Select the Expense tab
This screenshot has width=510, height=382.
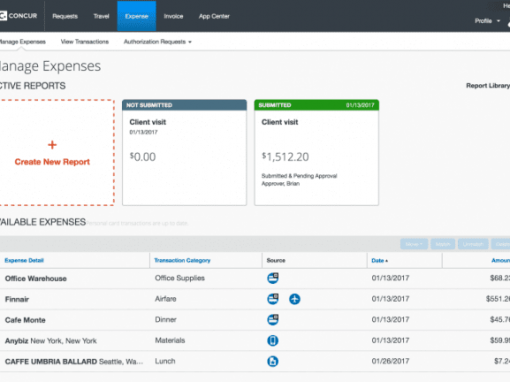pyautogui.click(x=137, y=16)
